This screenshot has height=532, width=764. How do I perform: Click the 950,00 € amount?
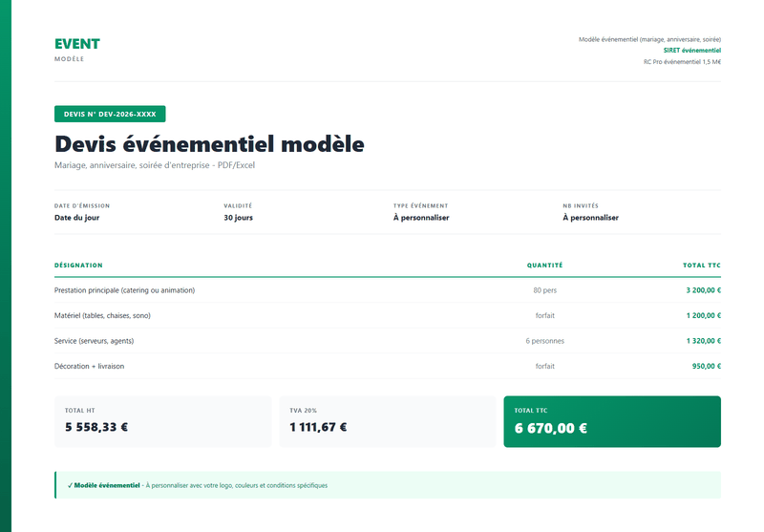707,367
